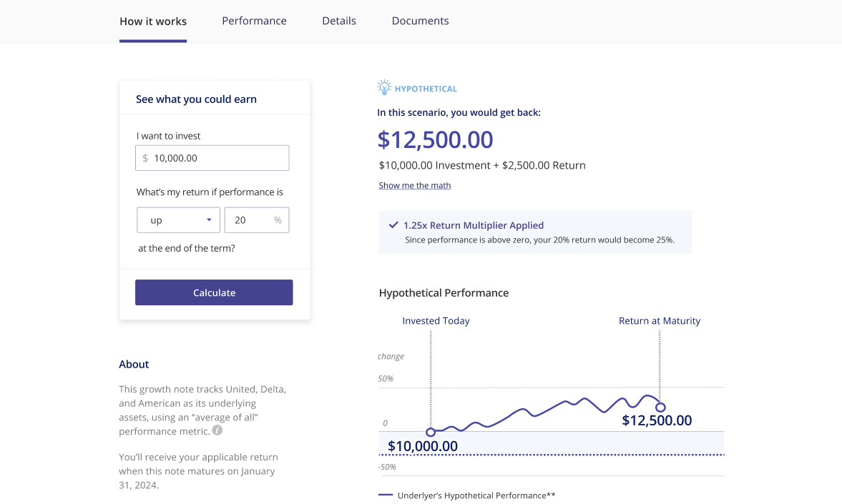This screenshot has height=504, width=842.
Task: Click the checkmark on Return Multiplier banner
Action: coord(393,224)
